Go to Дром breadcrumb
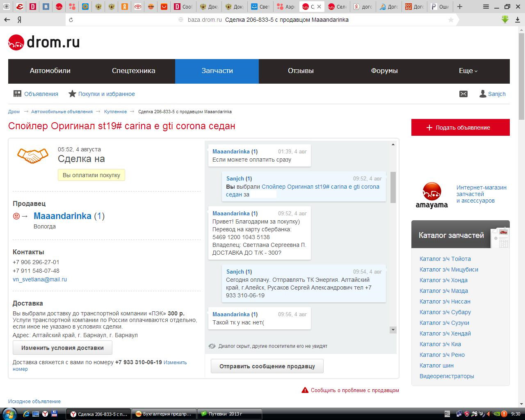Image resolution: width=525 pixels, height=420 pixels. click(x=14, y=112)
